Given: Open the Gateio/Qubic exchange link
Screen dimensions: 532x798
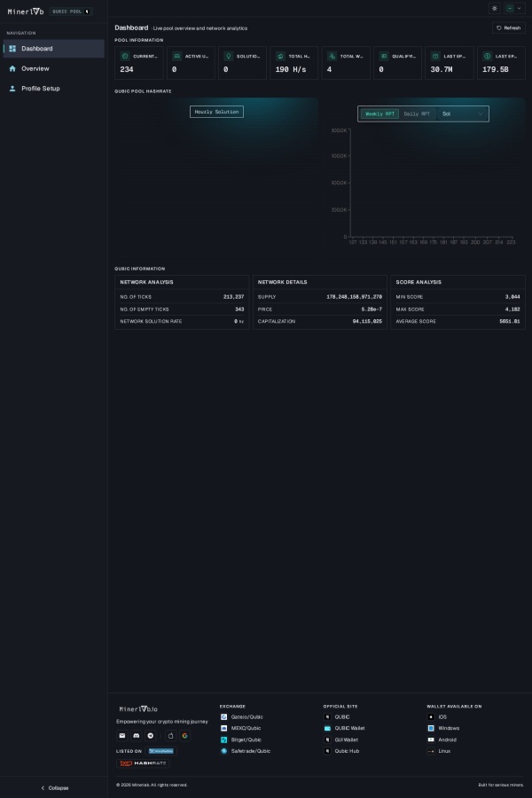Looking at the screenshot, I should [242, 716].
